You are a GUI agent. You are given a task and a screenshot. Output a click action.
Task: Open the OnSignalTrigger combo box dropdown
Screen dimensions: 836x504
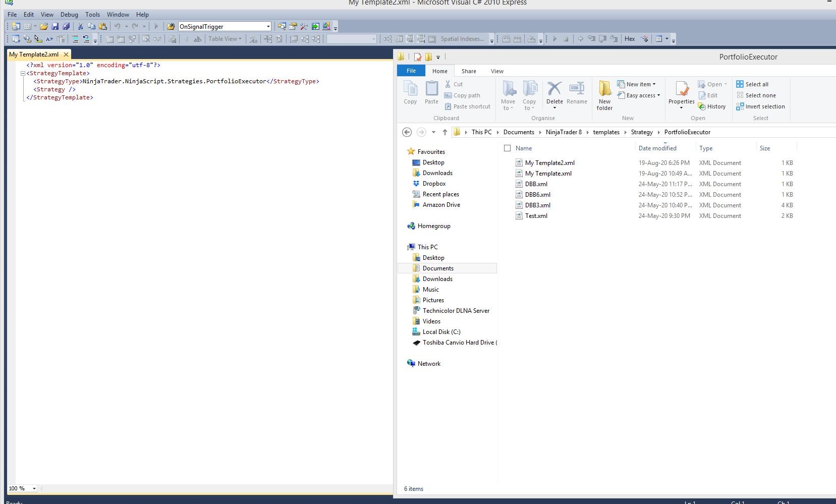point(268,27)
